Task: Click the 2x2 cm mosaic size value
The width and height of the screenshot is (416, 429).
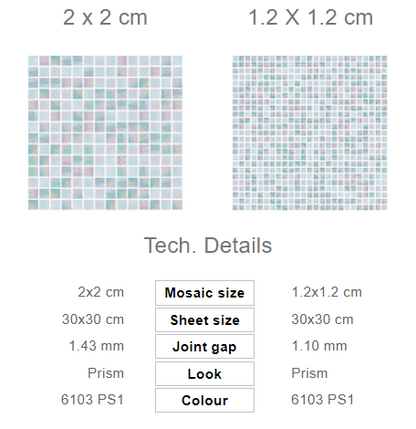Action: click(x=101, y=292)
